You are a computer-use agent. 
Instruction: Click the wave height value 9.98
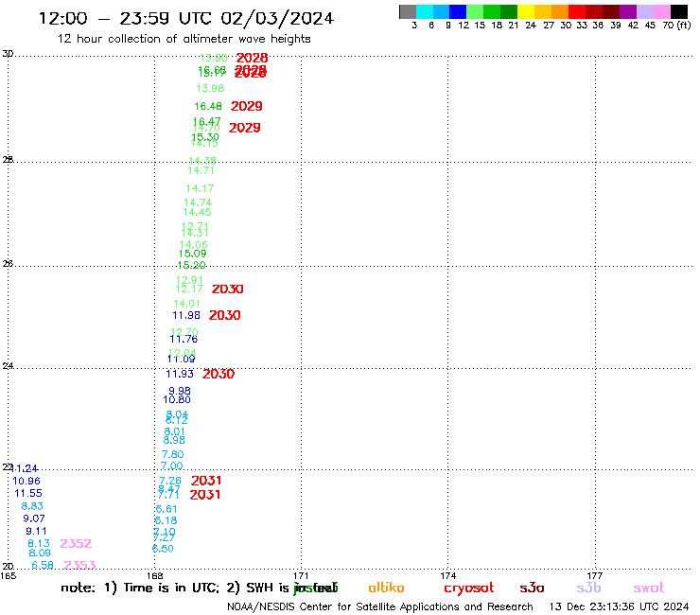click(180, 391)
